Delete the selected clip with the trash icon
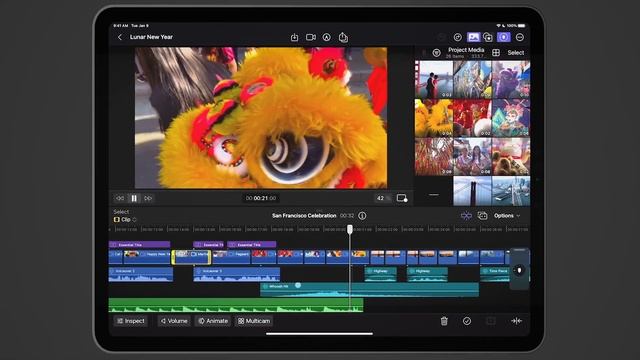The image size is (640, 360). (x=444, y=321)
